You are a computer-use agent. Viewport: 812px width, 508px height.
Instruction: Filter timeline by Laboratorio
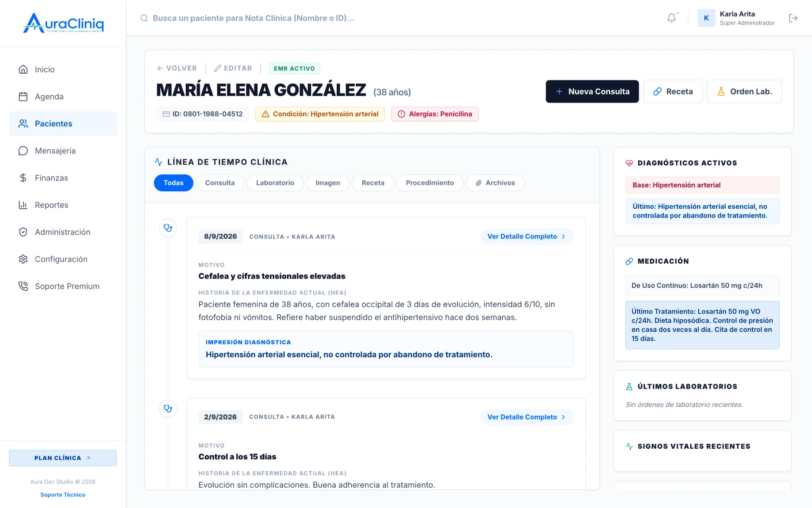pos(275,183)
